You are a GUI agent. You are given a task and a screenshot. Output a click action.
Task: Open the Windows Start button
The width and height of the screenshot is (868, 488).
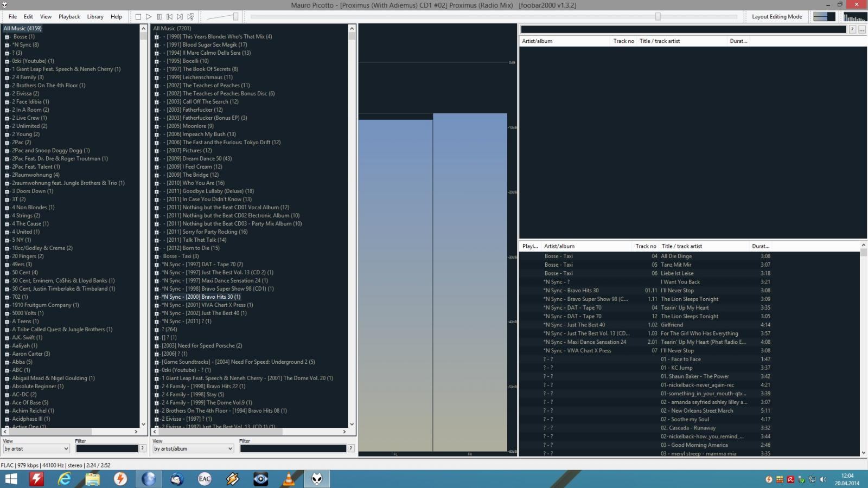[11, 479]
